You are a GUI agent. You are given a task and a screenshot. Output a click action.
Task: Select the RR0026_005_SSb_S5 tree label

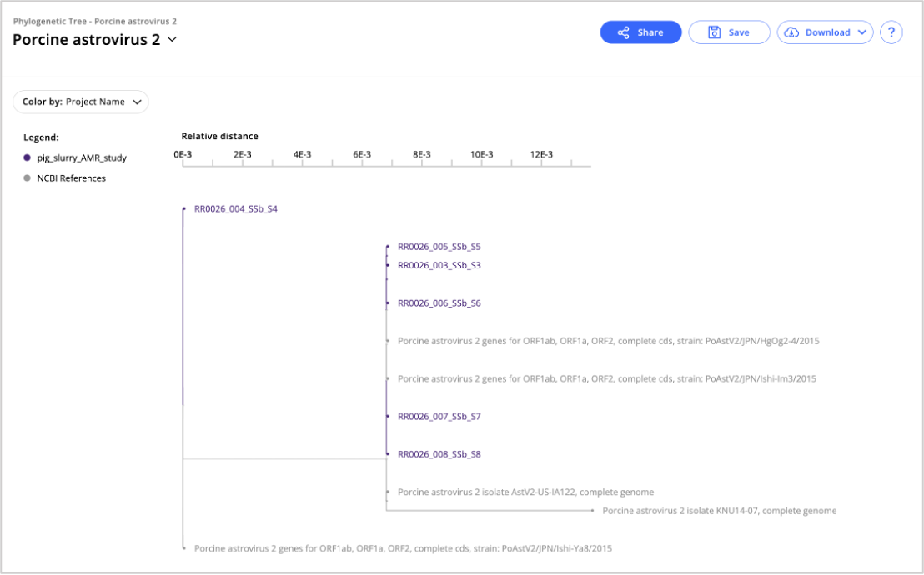pos(439,246)
